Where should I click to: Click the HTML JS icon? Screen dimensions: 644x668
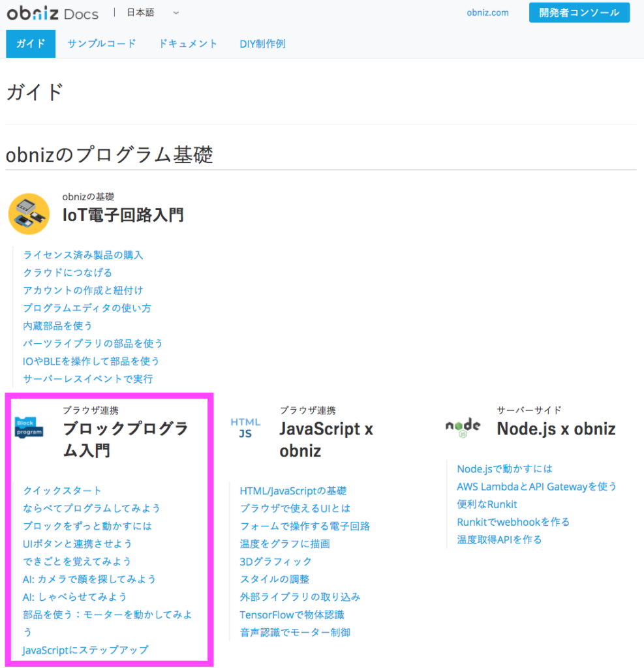tap(245, 428)
